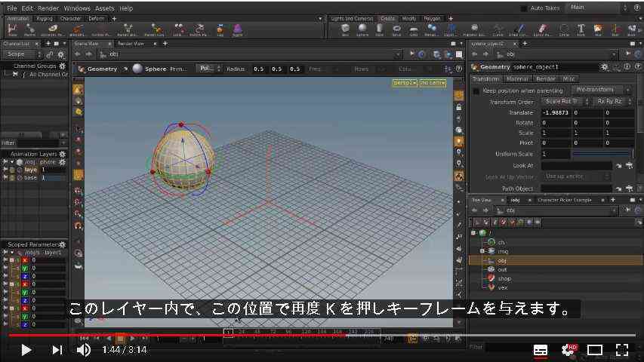The height and width of the screenshot is (362, 644).
Task: Open Pre-transform dropdown
Action: 602,90
